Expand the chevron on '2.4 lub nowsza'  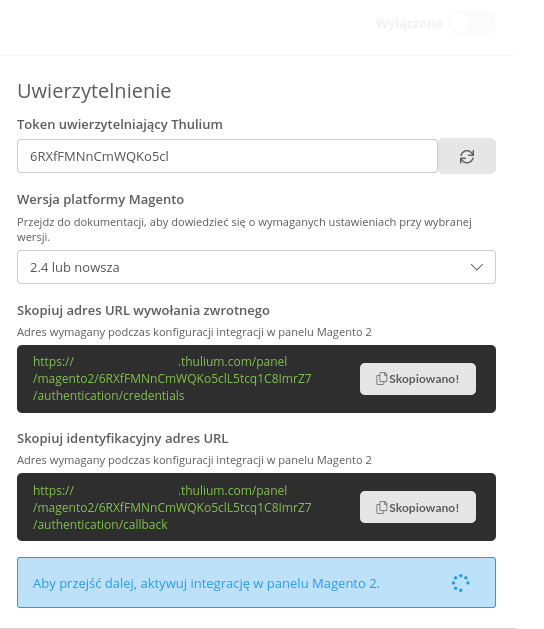[477, 267]
